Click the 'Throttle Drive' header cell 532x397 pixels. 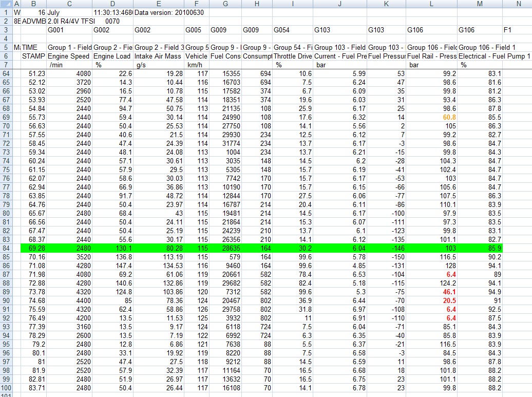click(x=293, y=56)
